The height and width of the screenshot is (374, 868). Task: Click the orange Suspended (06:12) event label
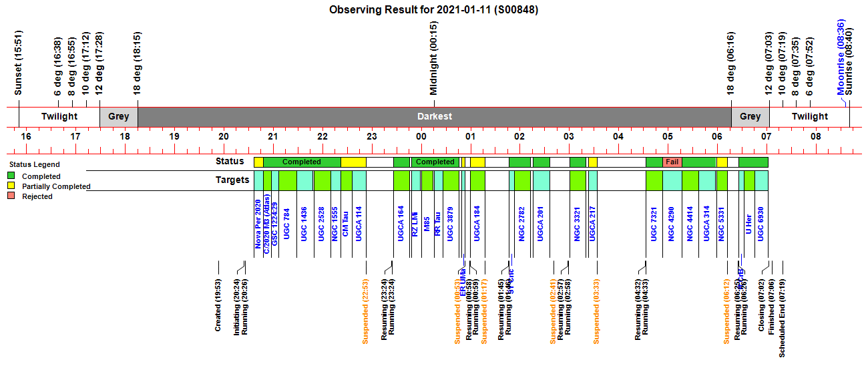(x=727, y=311)
